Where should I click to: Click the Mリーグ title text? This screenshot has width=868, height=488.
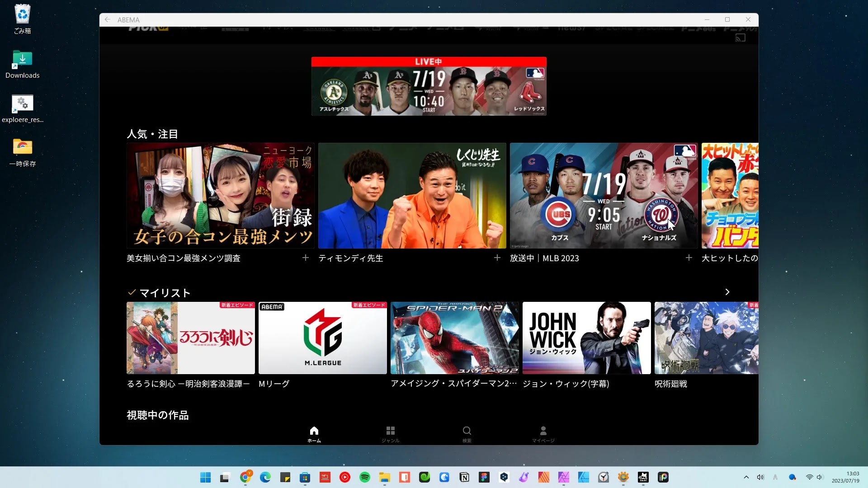click(274, 384)
